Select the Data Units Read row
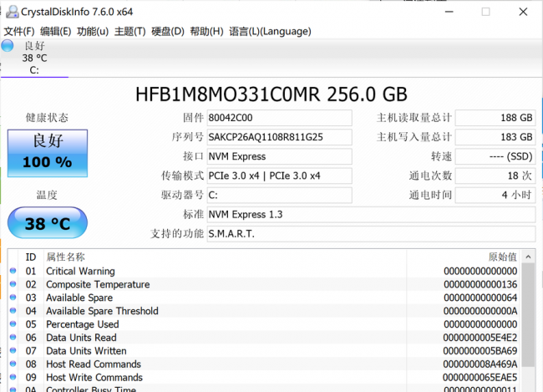The image size is (543, 392). (x=264, y=338)
